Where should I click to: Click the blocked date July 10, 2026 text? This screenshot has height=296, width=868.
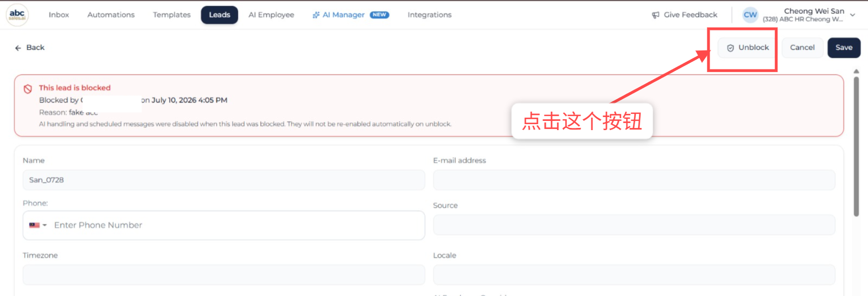coord(189,100)
